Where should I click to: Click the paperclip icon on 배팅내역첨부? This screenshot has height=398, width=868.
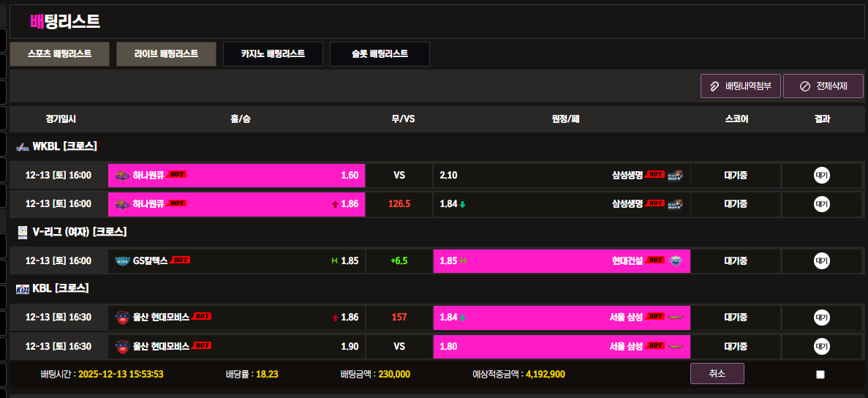tap(714, 86)
